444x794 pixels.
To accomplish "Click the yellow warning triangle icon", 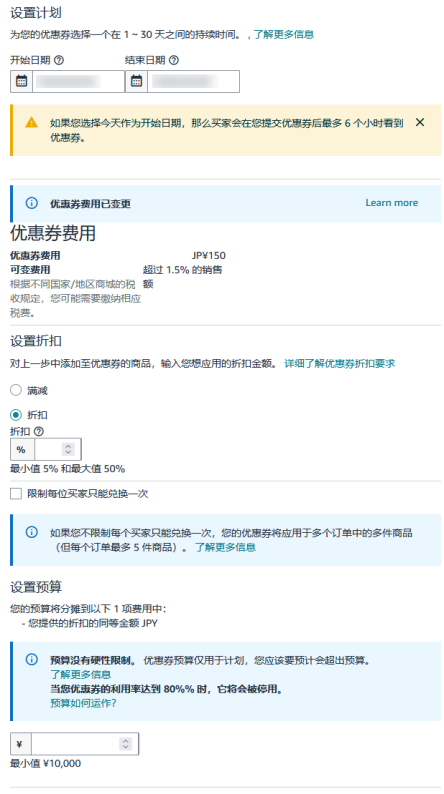I will coord(31,122).
